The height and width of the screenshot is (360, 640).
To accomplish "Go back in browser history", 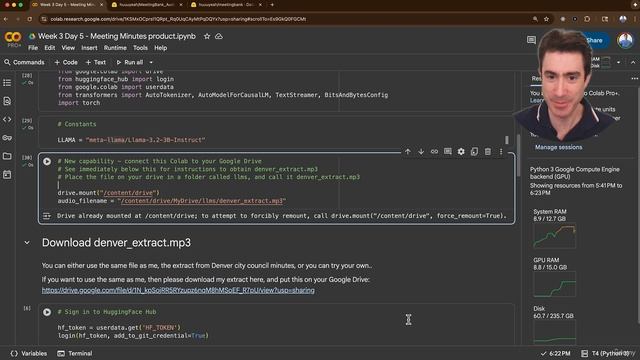I will click(6, 19).
